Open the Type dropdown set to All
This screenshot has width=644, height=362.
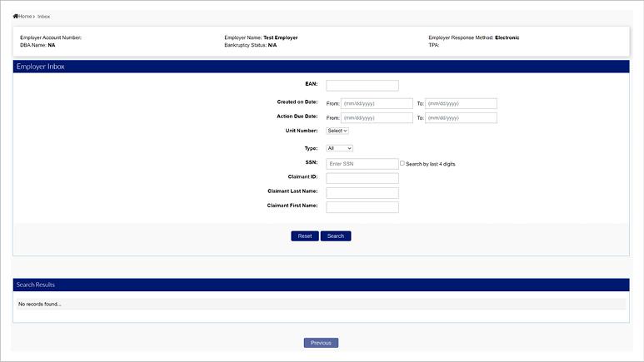click(x=339, y=148)
